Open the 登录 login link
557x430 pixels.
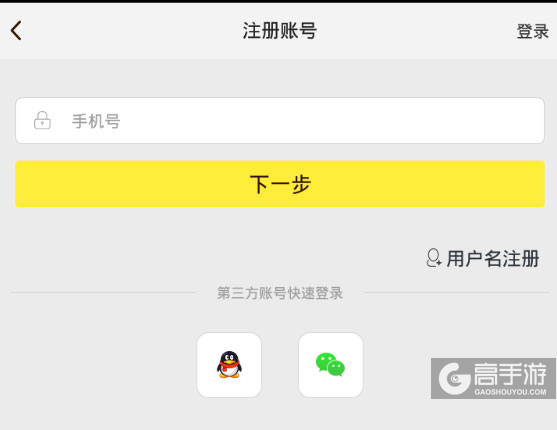(x=532, y=31)
